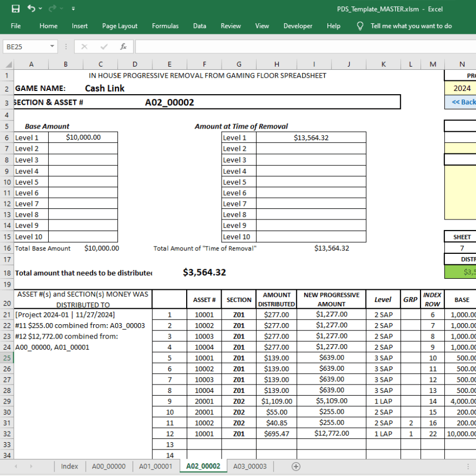
Task: Open the Formulas ribbon tab
Action: tap(166, 26)
